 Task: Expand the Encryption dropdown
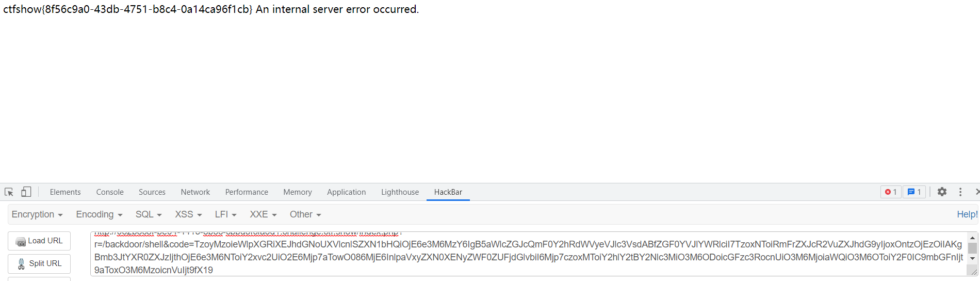[x=37, y=214]
